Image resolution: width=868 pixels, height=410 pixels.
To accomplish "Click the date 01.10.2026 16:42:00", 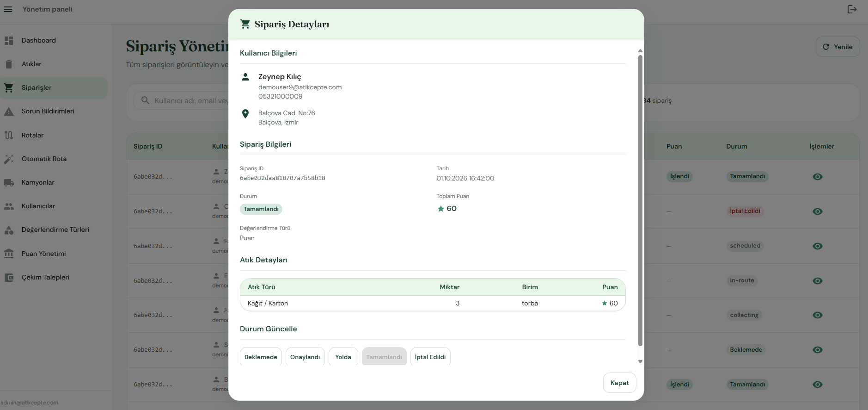I will pyautogui.click(x=465, y=178).
